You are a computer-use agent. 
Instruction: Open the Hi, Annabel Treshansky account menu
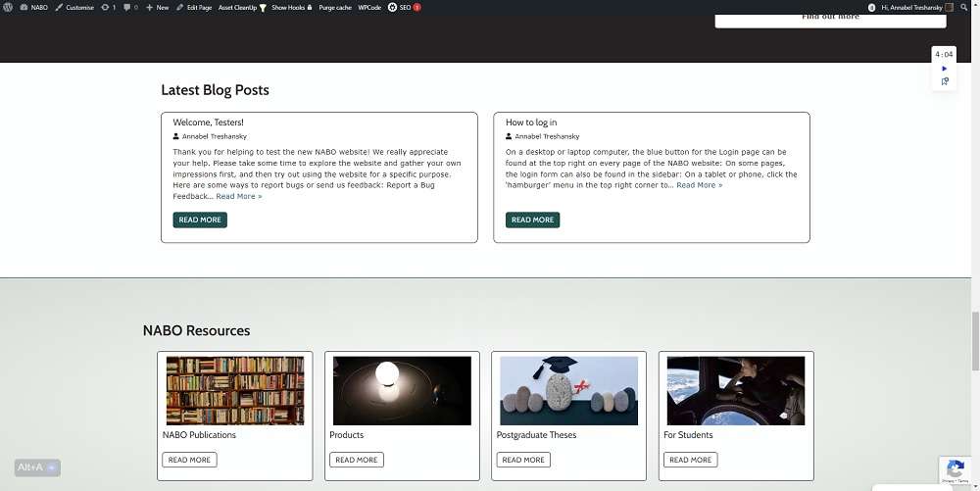[x=916, y=8]
